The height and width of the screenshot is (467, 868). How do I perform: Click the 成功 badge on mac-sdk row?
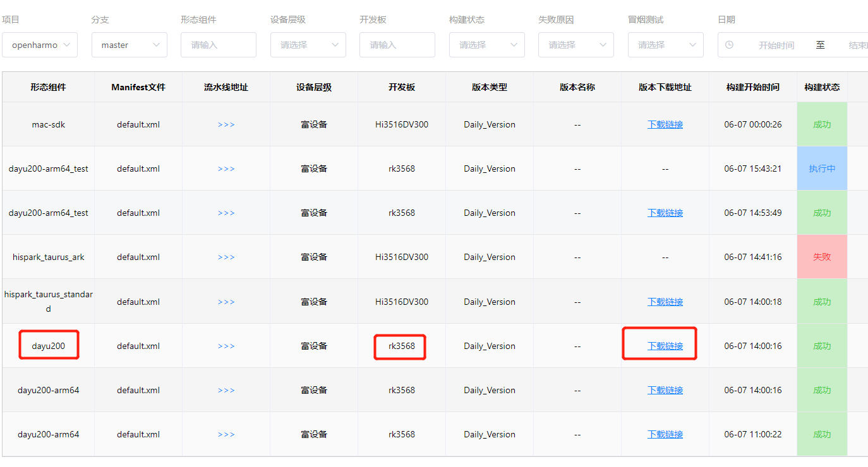pyautogui.click(x=822, y=124)
